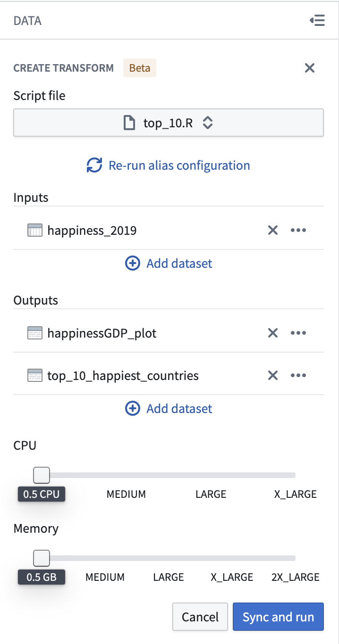The image size is (339, 644).
Task: Remove happinessGDP_plot output
Action: point(273,333)
